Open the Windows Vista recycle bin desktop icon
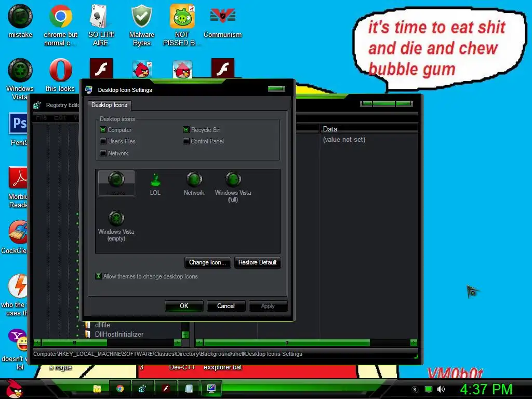This screenshot has height=399, width=532. coord(20,79)
